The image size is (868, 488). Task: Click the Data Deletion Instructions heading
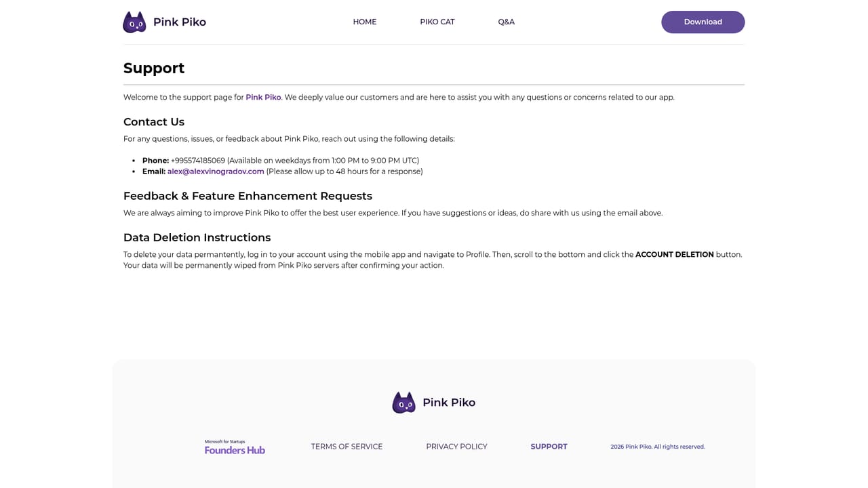point(197,237)
